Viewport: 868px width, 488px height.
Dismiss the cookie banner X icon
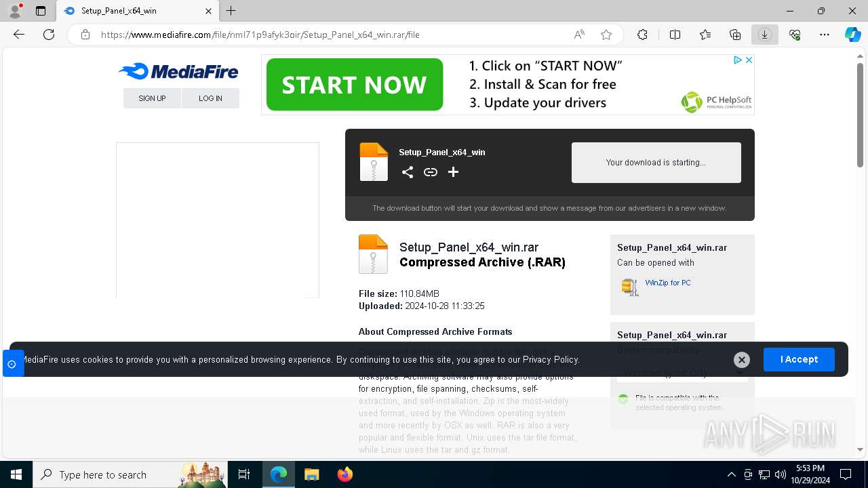tap(742, 360)
